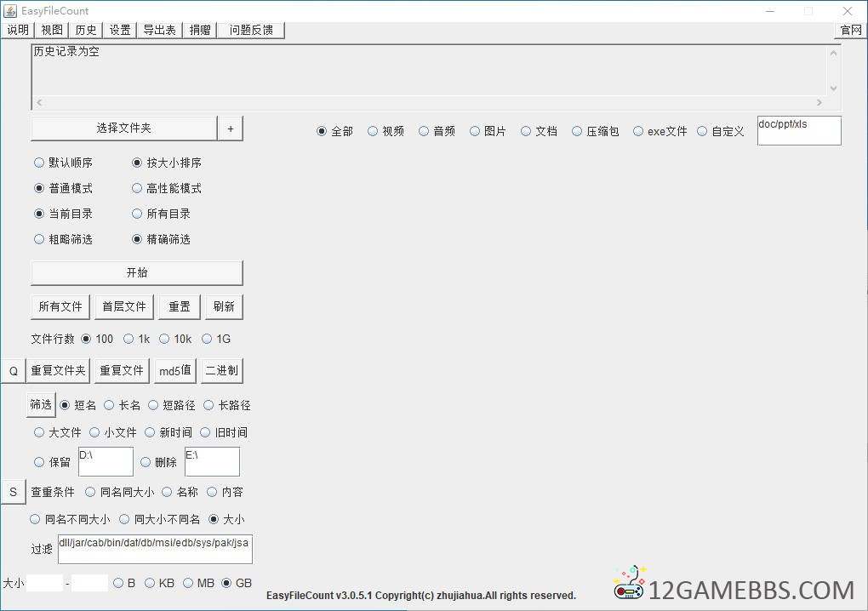868x611 pixels.
Task: Click the 所有文件 button
Action: [60, 306]
